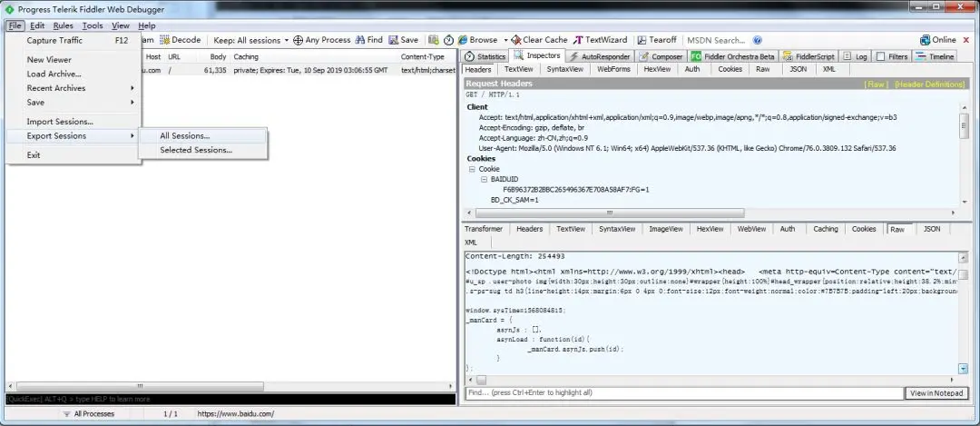Click the Content-Type column header
This screenshot has height=426, width=980.
point(423,56)
